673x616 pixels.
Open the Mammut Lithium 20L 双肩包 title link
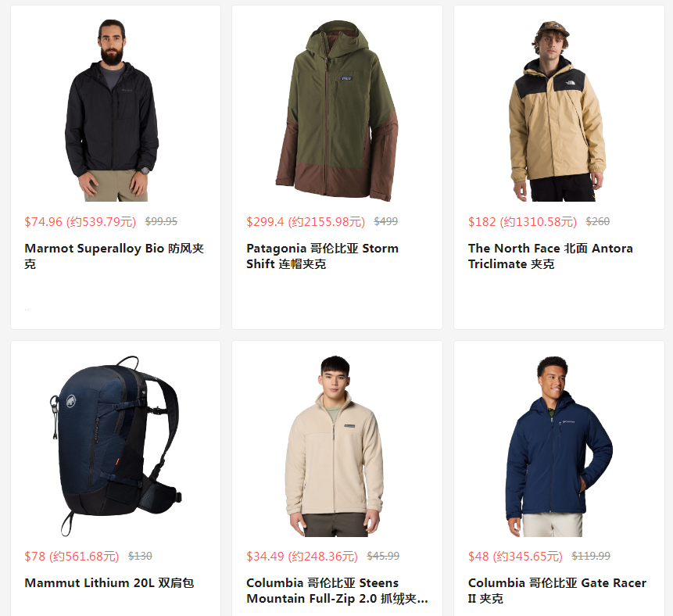[109, 582]
